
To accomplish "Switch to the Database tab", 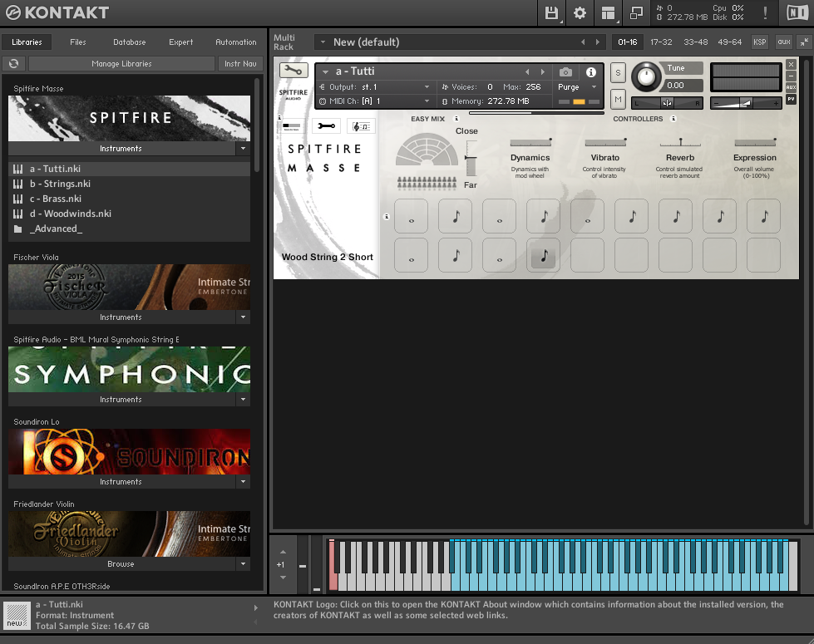I will pos(129,42).
